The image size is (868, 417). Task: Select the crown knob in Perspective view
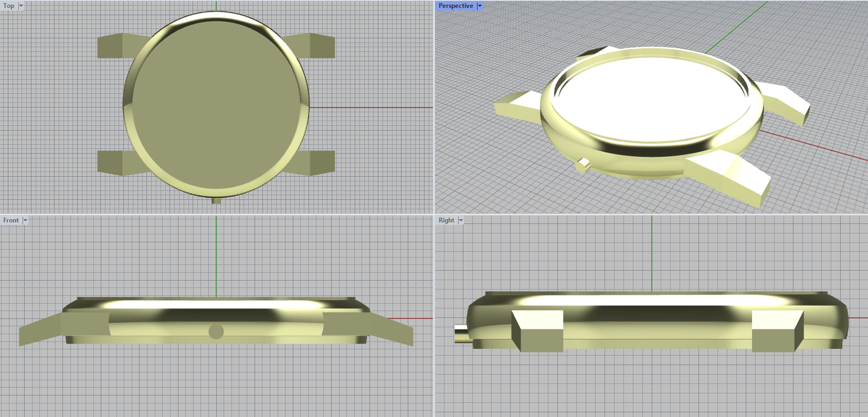pos(583,165)
